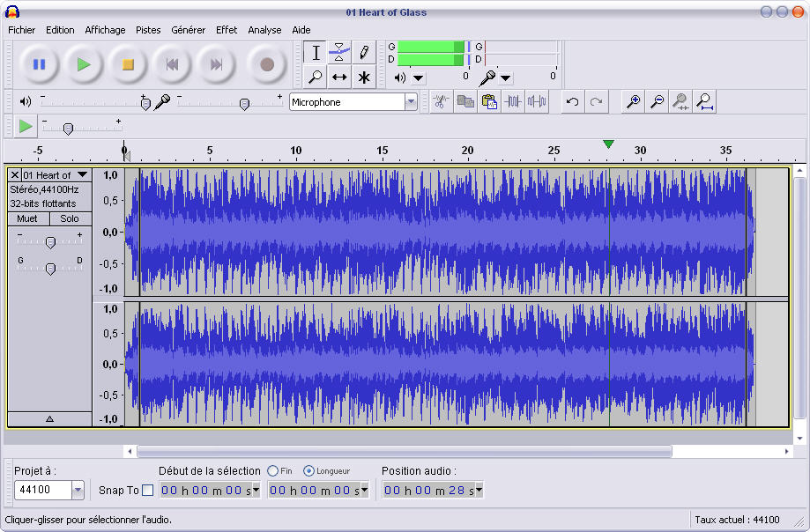Open the Edition menu
The width and height of the screenshot is (810, 532).
click(x=60, y=30)
